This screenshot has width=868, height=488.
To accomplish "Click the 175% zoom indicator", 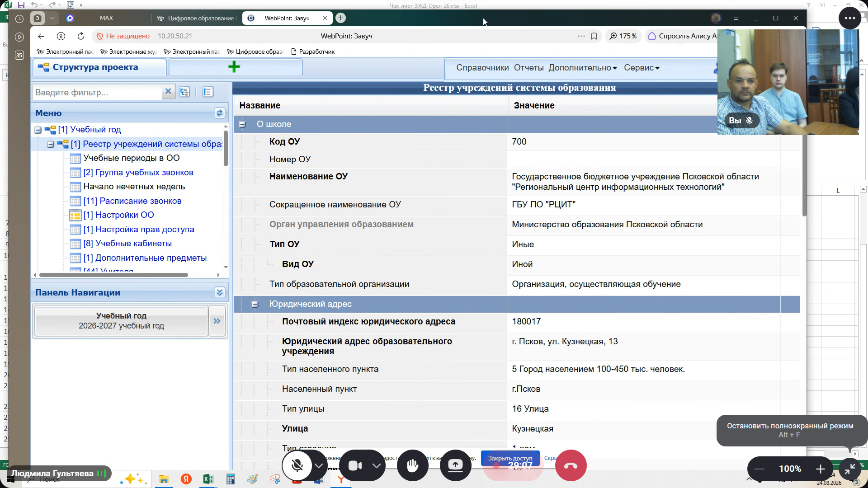I will (x=623, y=36).
